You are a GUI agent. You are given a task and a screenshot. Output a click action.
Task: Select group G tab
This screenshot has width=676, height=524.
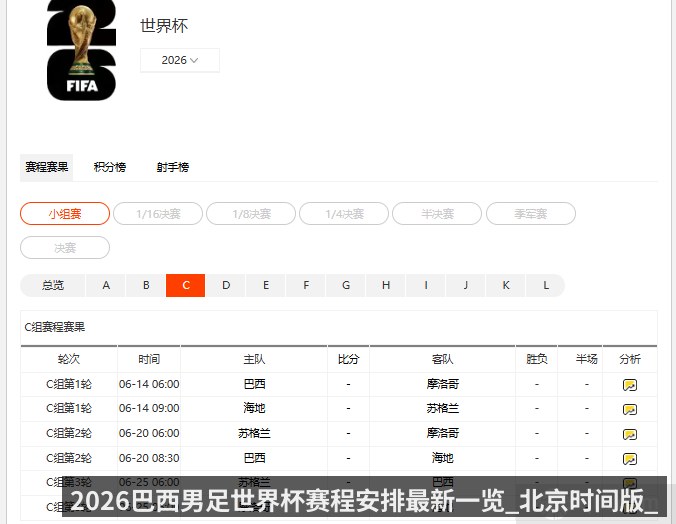click(x=346, y=286)
